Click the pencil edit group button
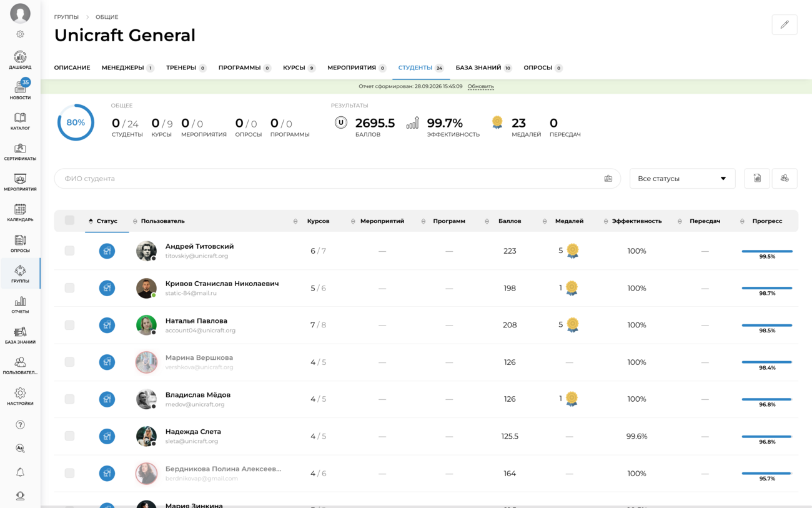This screenshot has width=812, height=508. click(785, 24)
